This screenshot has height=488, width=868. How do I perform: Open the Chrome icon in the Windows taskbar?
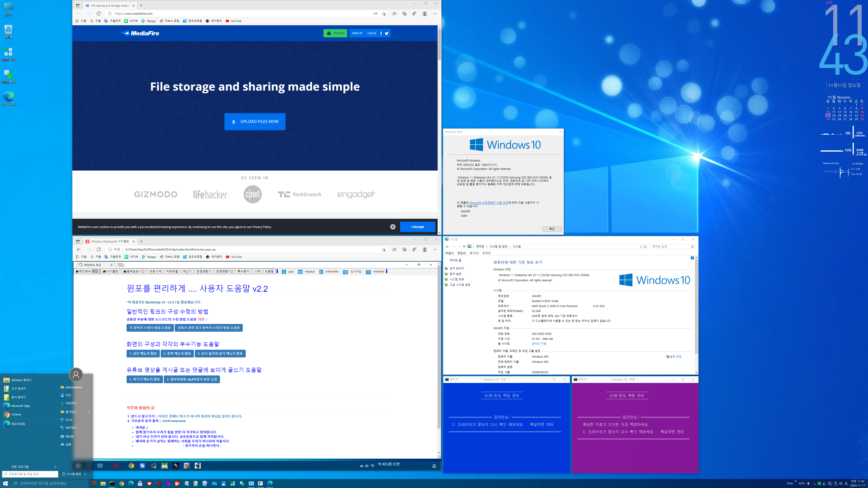click(x=122, y=483)
